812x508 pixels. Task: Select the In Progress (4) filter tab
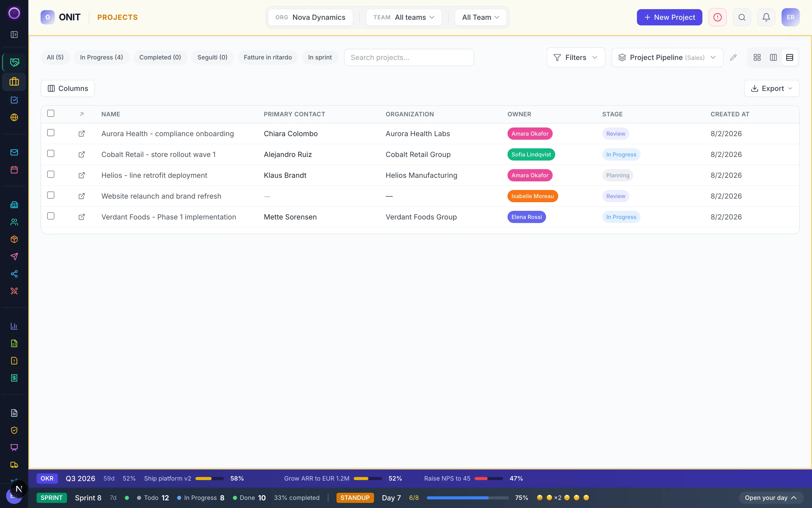click(x=101, y=57)
